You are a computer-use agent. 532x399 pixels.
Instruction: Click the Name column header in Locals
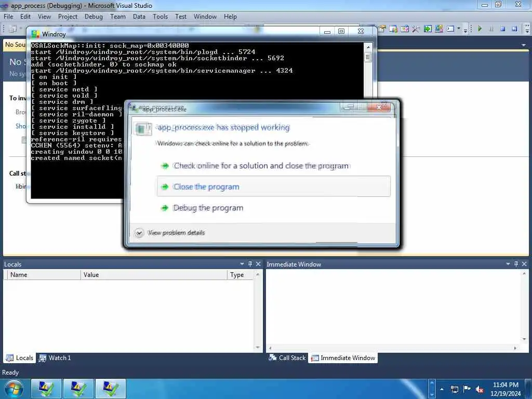pos(44,275)
